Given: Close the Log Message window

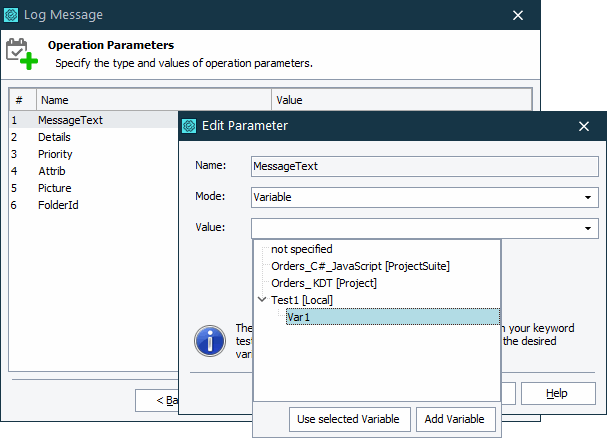Looking at the screenshot, I should 518,15.
